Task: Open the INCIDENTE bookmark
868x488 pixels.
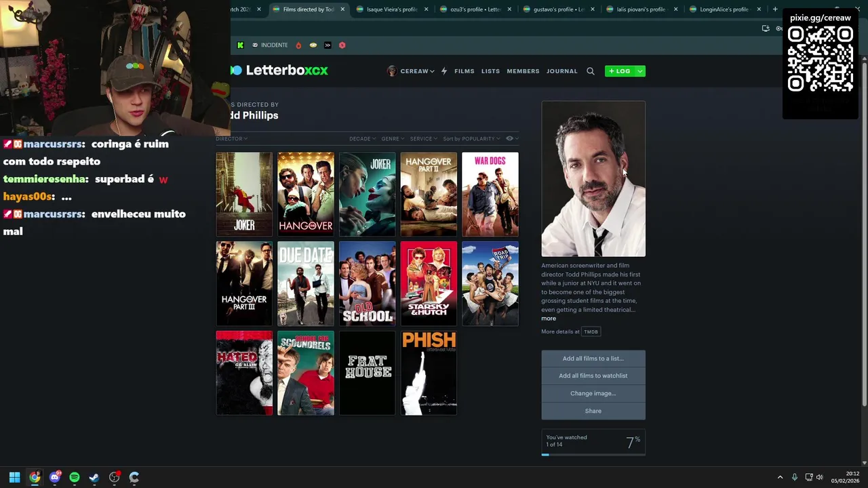Action: coord(270,45)
